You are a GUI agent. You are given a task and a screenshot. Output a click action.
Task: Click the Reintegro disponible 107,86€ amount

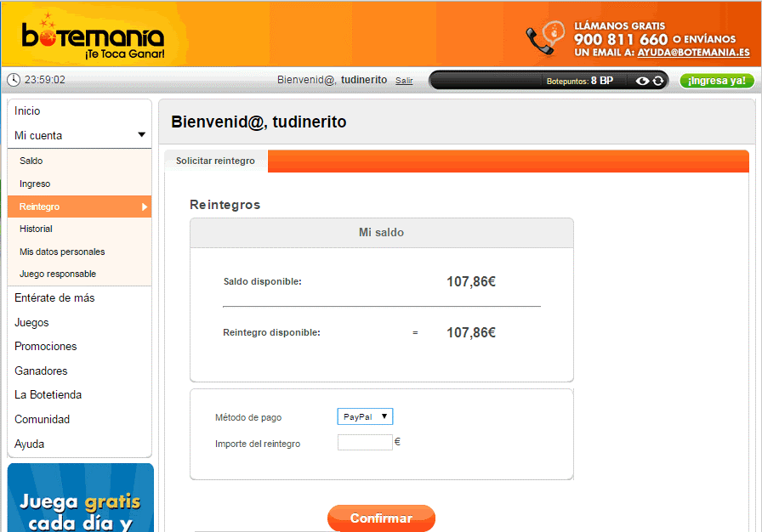click(471, 332)
